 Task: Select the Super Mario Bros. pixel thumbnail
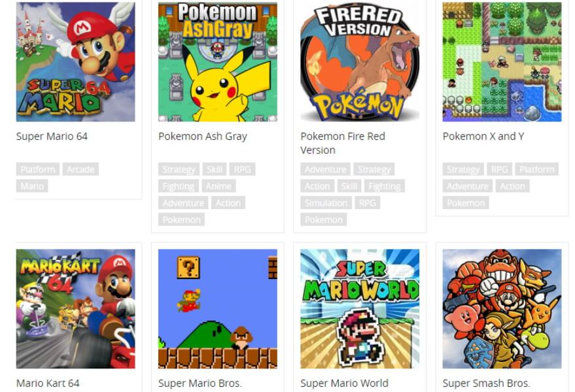coord(218,309)
